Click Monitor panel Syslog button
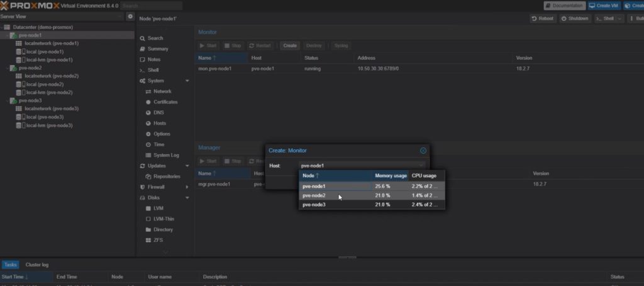The height and width of the screenshot is (286, 644). [x=341, y=46]
